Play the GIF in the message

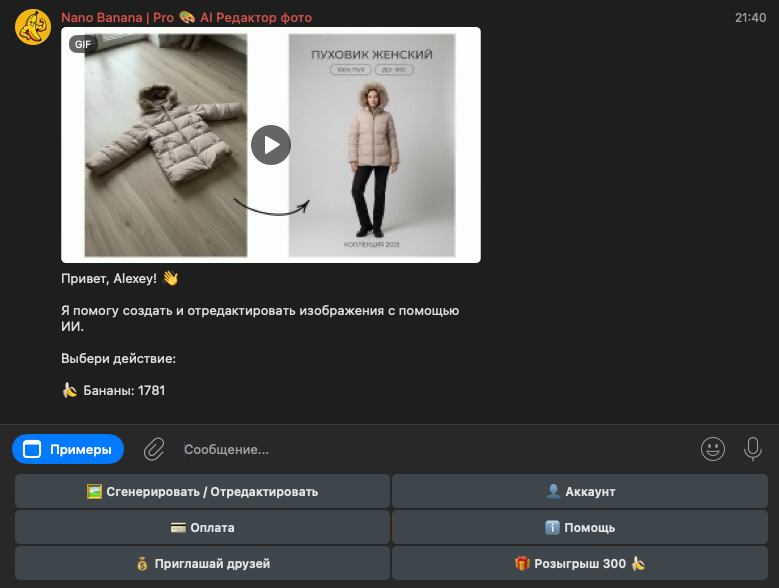(x=270, y=145)
